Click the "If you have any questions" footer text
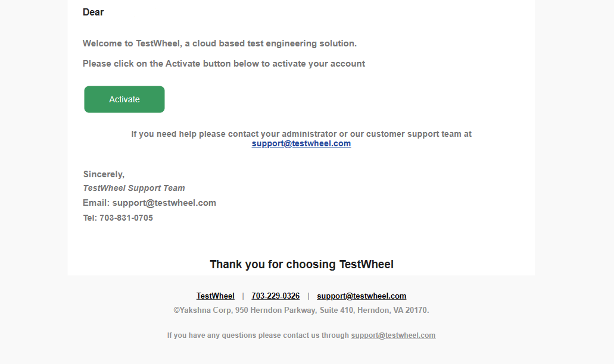Image resolution: width=614 pixels, height=364 pixels. click(257, 335)
